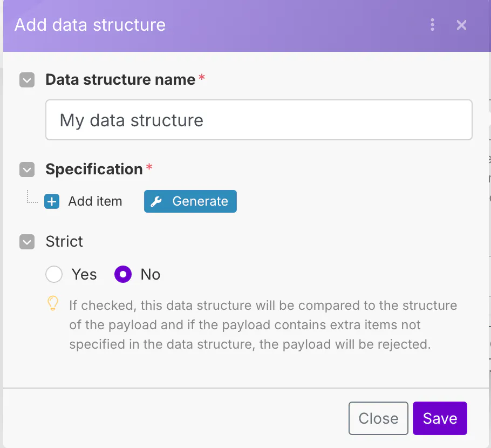Viewport: 491px width, 448px height.
Task: Click the Yes label text
Action: tap(84, 275)
